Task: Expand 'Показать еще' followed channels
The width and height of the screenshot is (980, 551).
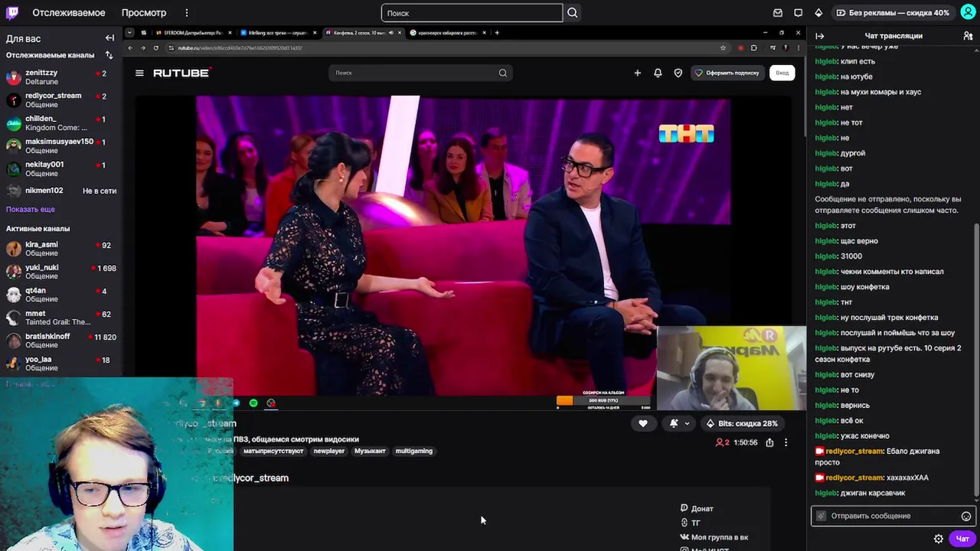Action: pyautogui.click(x=31, y=209)
